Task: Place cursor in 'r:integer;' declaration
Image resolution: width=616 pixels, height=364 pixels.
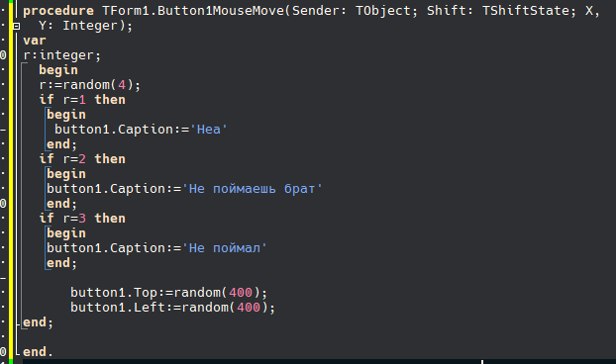Action: tap(62, 55)
